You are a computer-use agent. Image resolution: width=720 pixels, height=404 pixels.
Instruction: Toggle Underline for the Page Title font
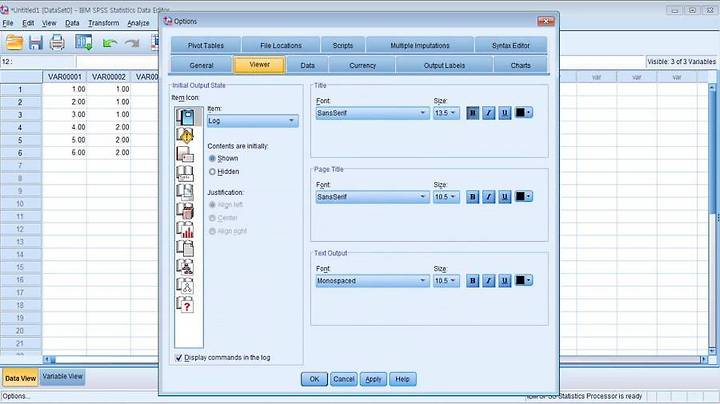click(505, 197)
